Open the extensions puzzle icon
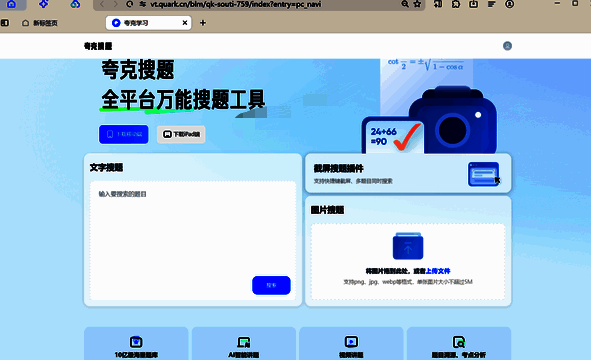Image resolution: width=591 pixels, height=360 pixels. click(x=456, y=4)
